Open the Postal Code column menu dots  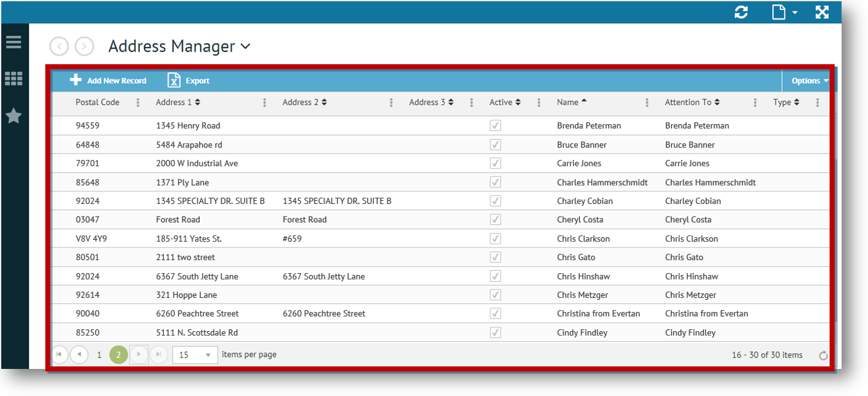[x=138, y=103]
